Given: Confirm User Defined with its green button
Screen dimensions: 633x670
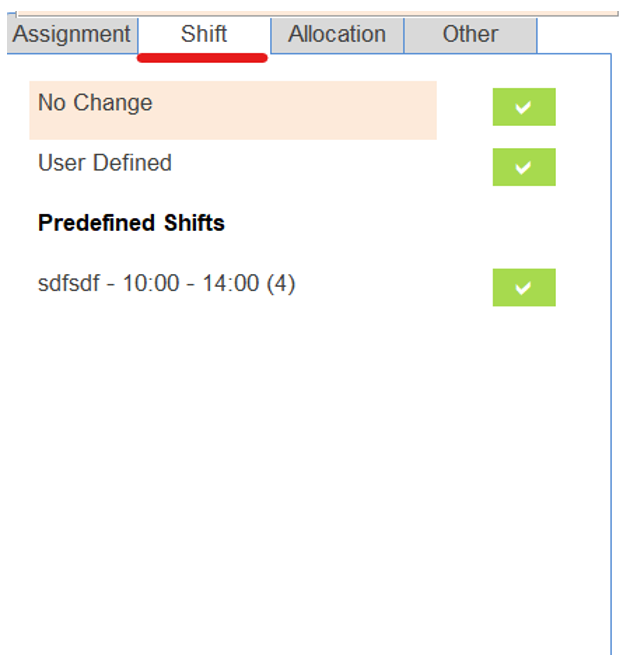Looking at the screenshot, I should [x=524, y=167].
